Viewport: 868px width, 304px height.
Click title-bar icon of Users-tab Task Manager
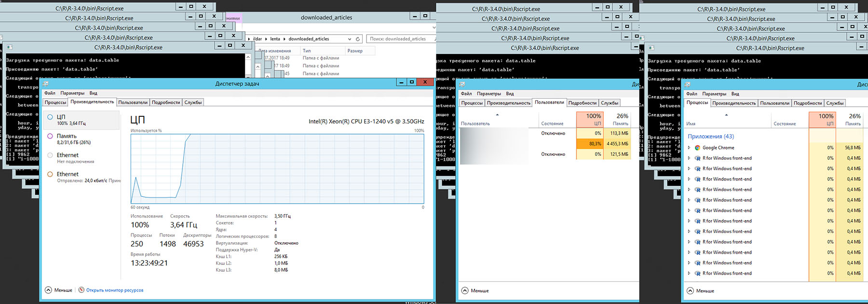(462, 84)
